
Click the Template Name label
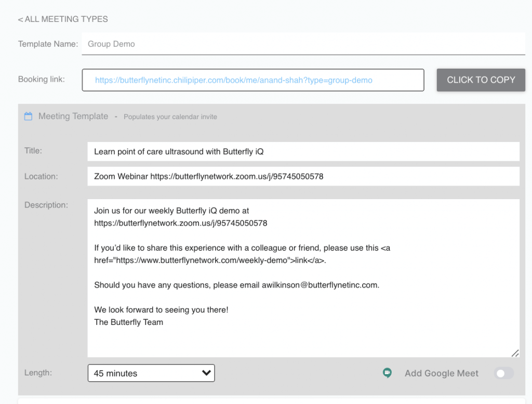click(x=48, y=44)
